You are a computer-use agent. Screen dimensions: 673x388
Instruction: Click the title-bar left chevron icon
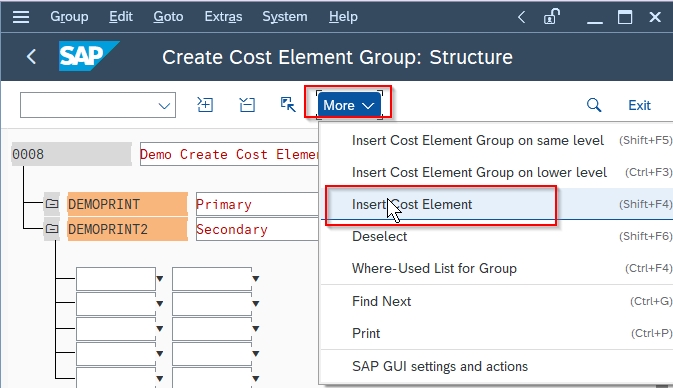521,17
